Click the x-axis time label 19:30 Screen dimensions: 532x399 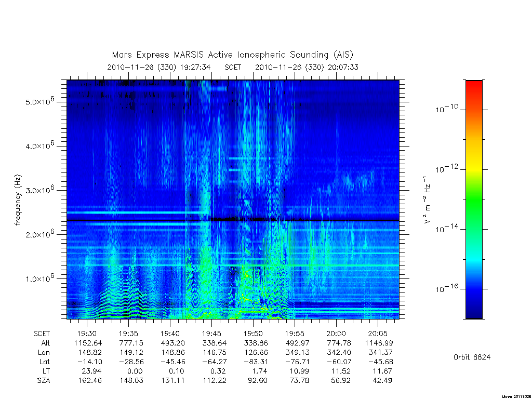pos(87,334)
